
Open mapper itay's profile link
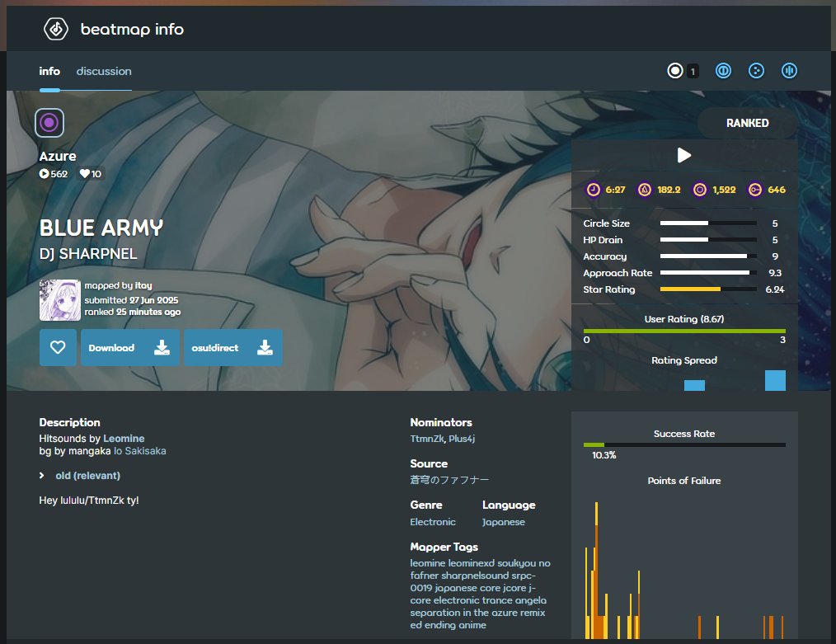point(143,286)
